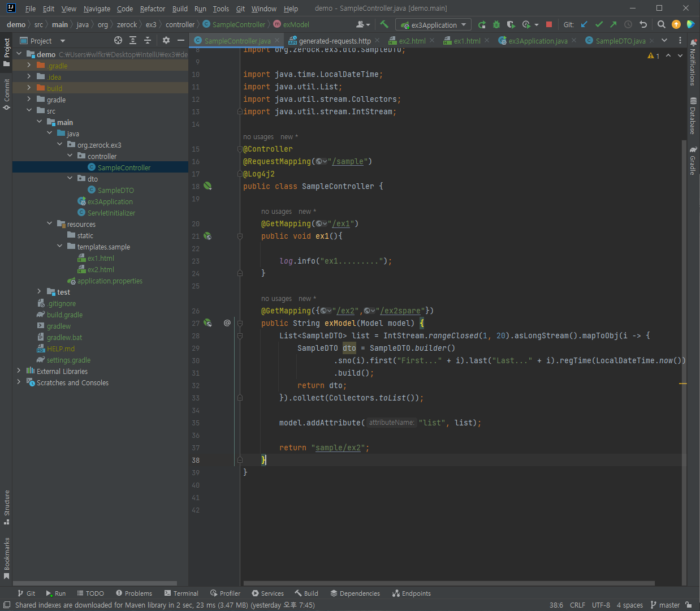Open the Refactor menu
Screen dimensions: 700x611
pos(153,8)
